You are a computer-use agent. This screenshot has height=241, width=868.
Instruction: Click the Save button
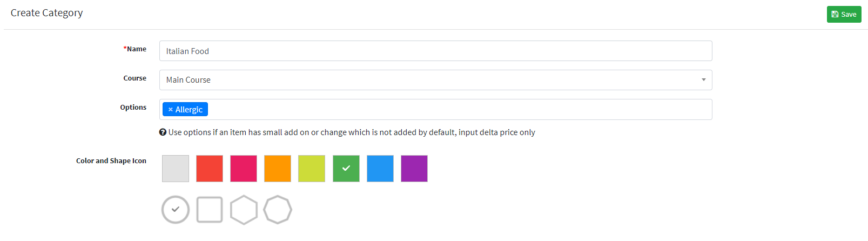(844, 15)
